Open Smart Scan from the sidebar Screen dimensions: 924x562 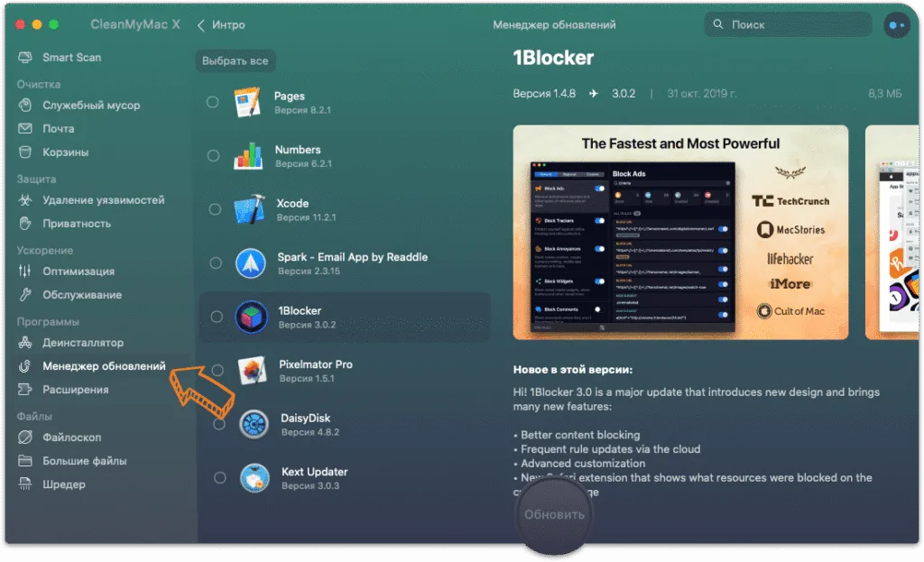tap(60, 57)
